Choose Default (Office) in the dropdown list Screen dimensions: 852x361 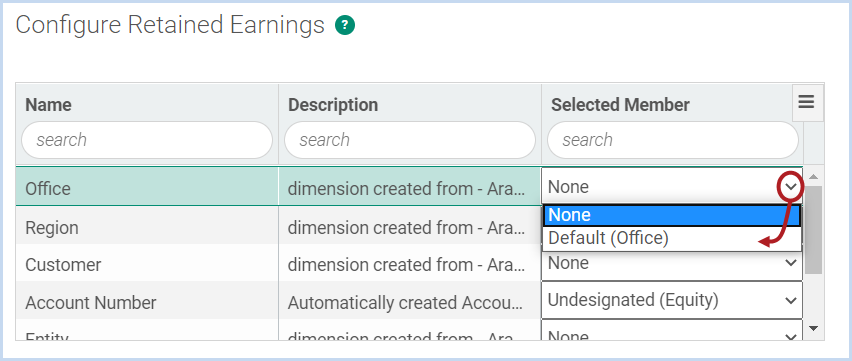672,238
